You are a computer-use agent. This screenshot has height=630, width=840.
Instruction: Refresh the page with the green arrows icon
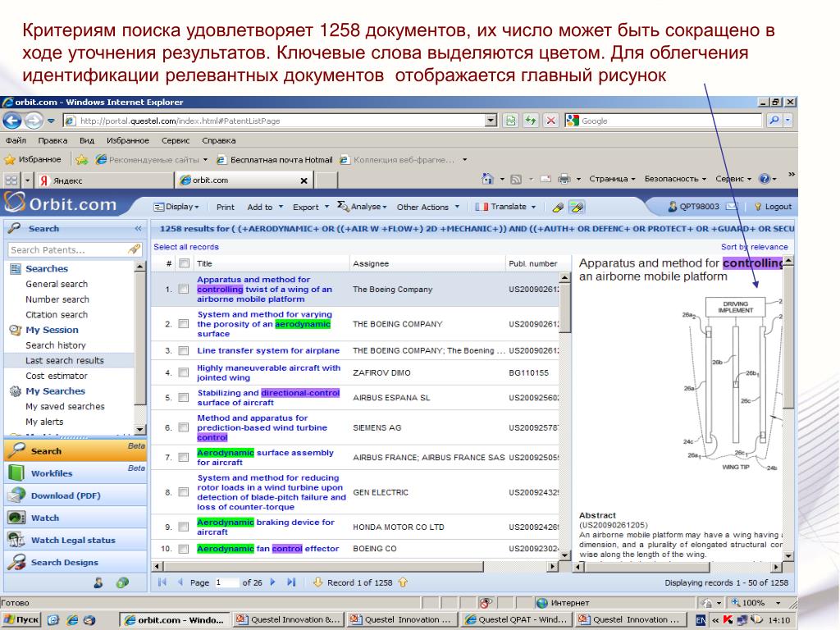pyautogui.click(x=531, y=121)
